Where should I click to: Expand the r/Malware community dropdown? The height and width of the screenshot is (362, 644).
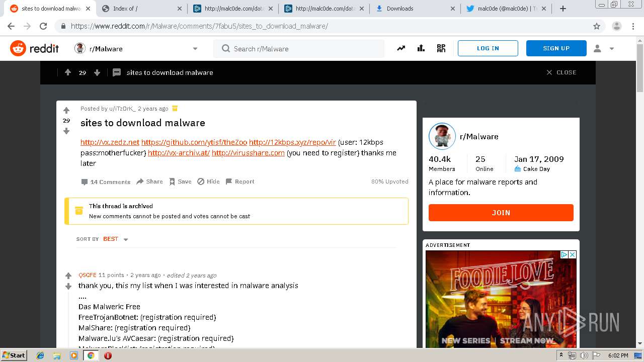[195, 49]
